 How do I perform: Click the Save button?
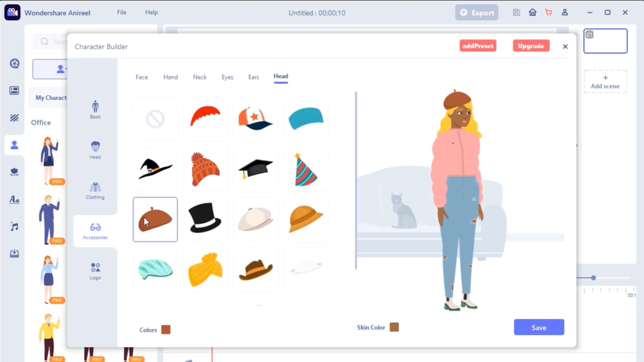(539, 327)
